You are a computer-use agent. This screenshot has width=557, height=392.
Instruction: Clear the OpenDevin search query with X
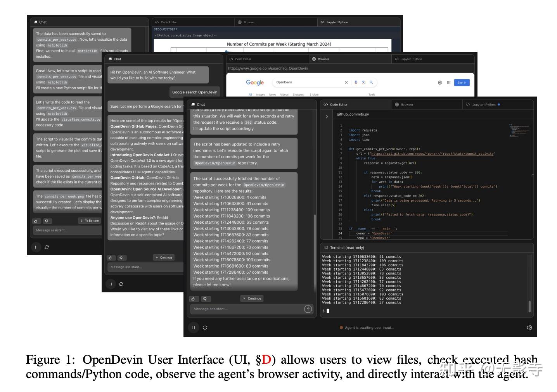[x=346, y=83]
